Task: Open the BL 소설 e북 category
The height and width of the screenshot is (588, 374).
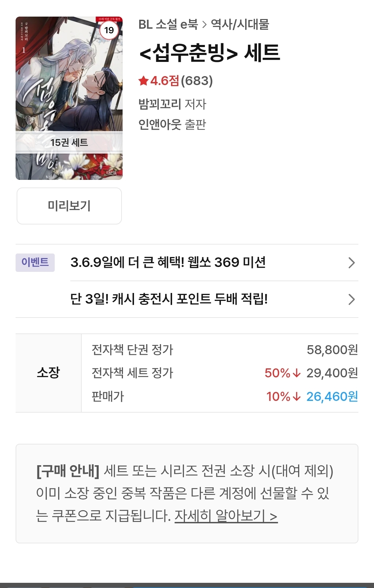Action: tap(168, 25)
